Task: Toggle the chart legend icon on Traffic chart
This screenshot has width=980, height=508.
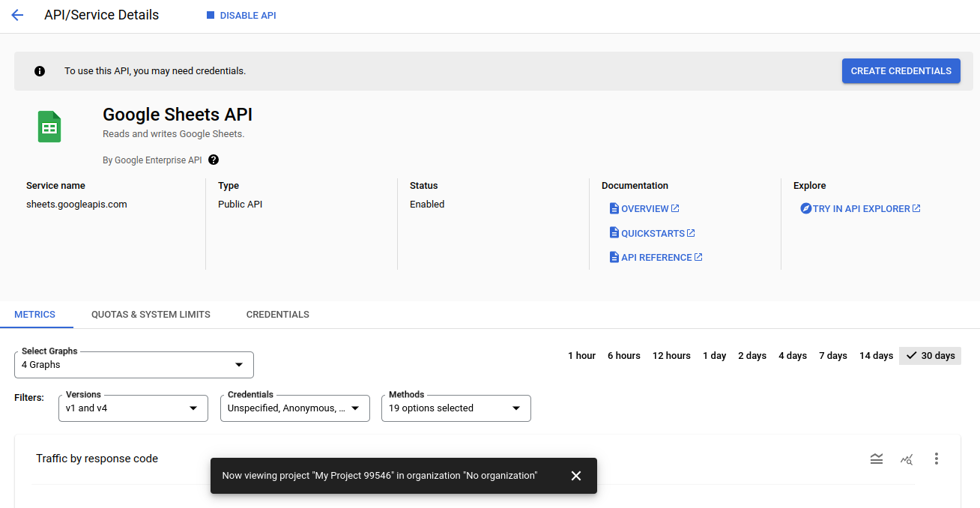Action: 877,459
